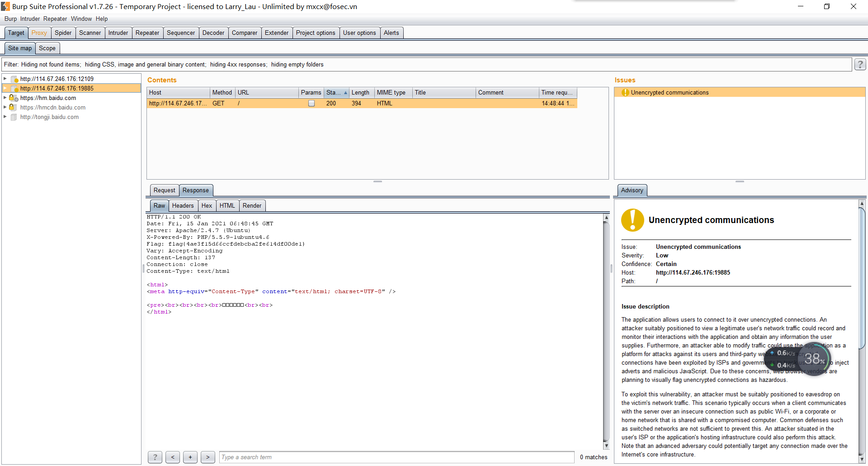Click the filter bar settings text
The width and height of the screenshot is (868, 466).
[x=164, y=65]
